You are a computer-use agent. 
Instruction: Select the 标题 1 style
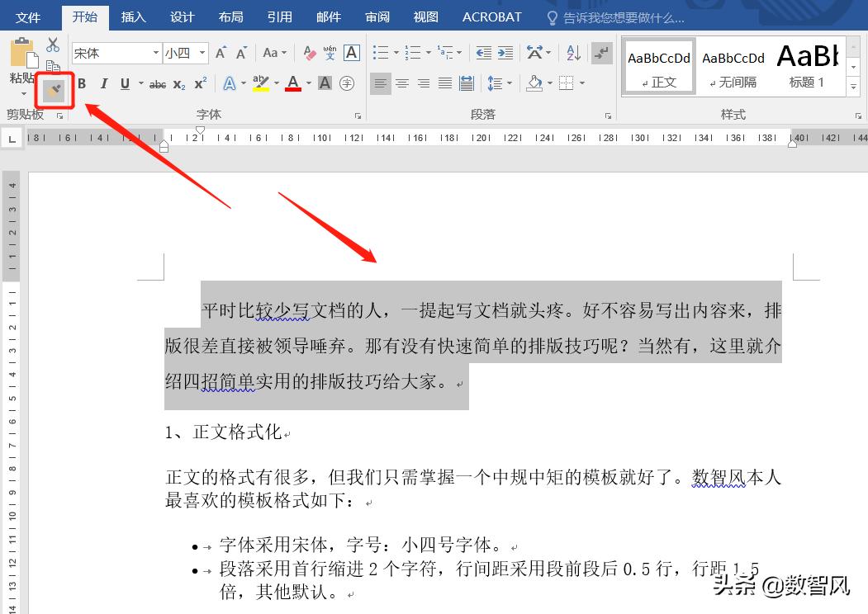pyautogui.click(x=807, y=66)
